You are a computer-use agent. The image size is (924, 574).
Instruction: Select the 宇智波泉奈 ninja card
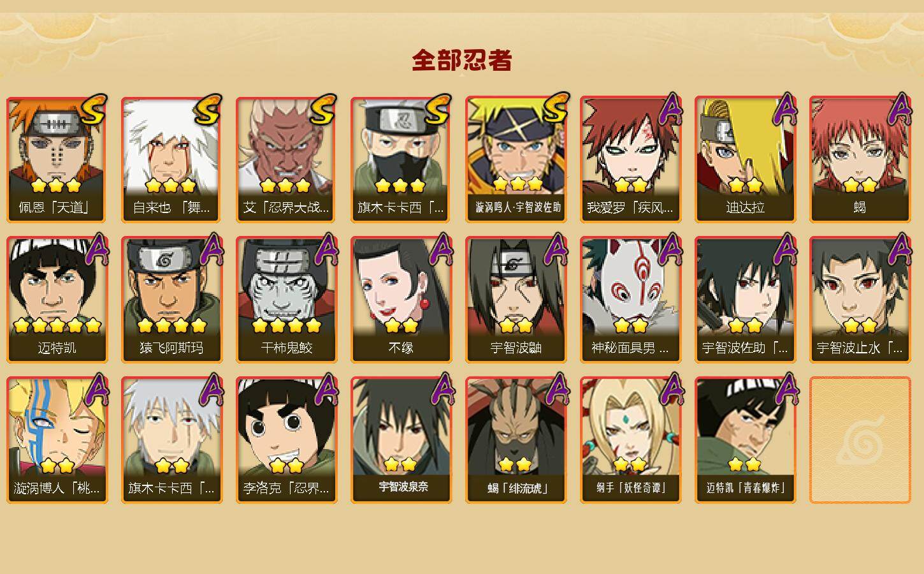pos(401,440)
